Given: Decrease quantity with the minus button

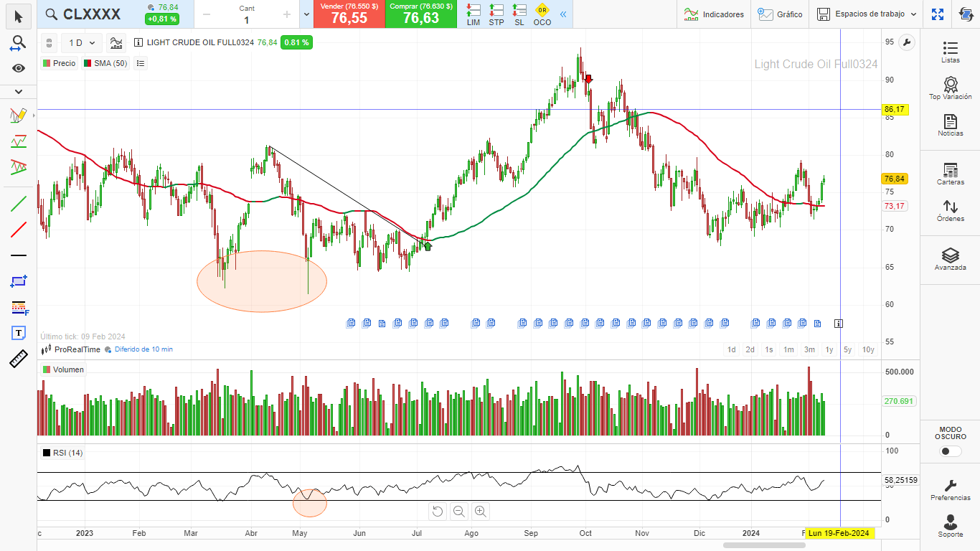Looking at the screenshot, I should pyautogui.click(x=206, y=14).
